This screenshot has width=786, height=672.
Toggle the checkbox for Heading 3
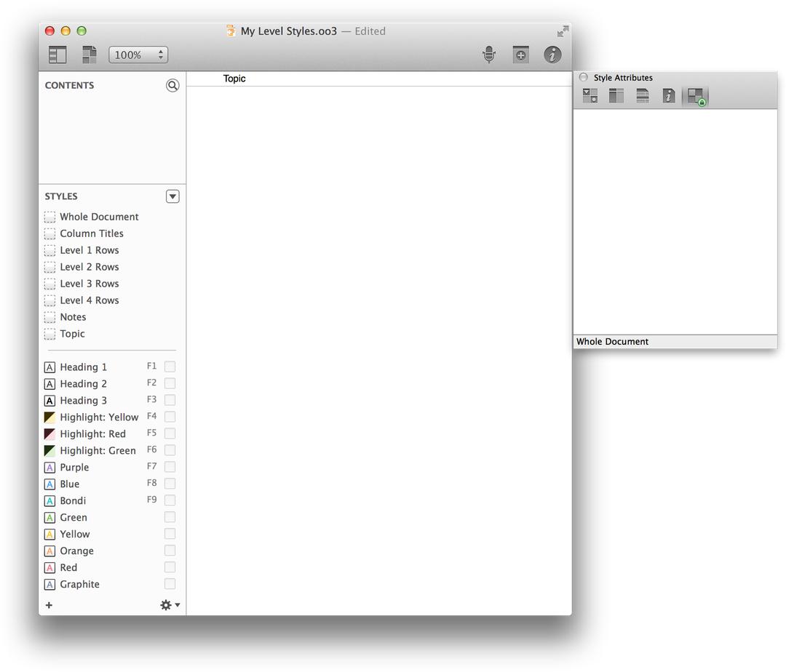click(x=170, y=400)
